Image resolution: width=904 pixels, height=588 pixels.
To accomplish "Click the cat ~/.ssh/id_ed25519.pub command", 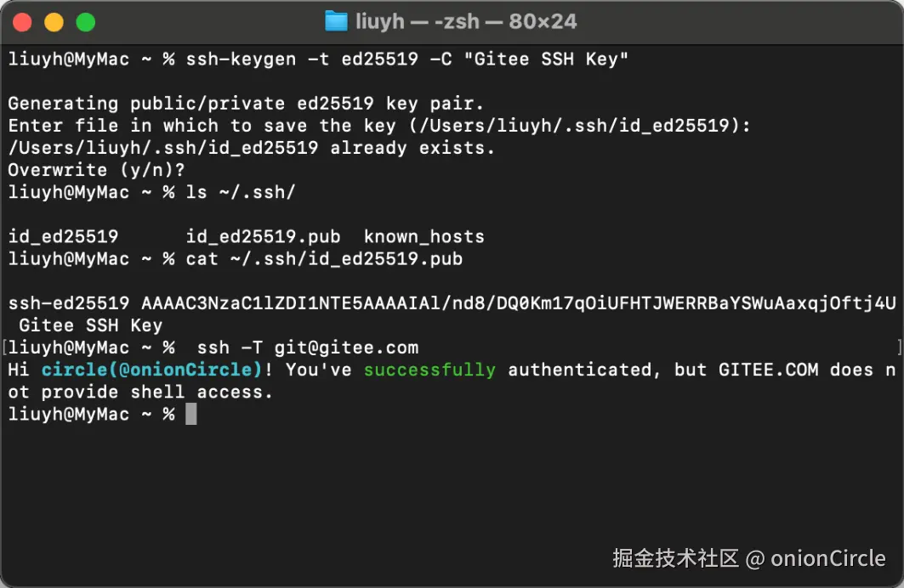I will pos(324,259).
